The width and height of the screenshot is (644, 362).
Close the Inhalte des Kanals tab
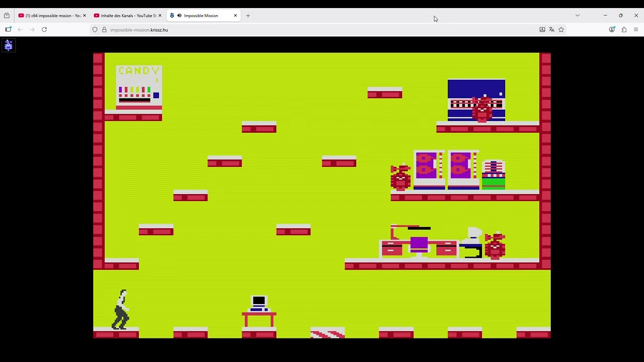160,16
